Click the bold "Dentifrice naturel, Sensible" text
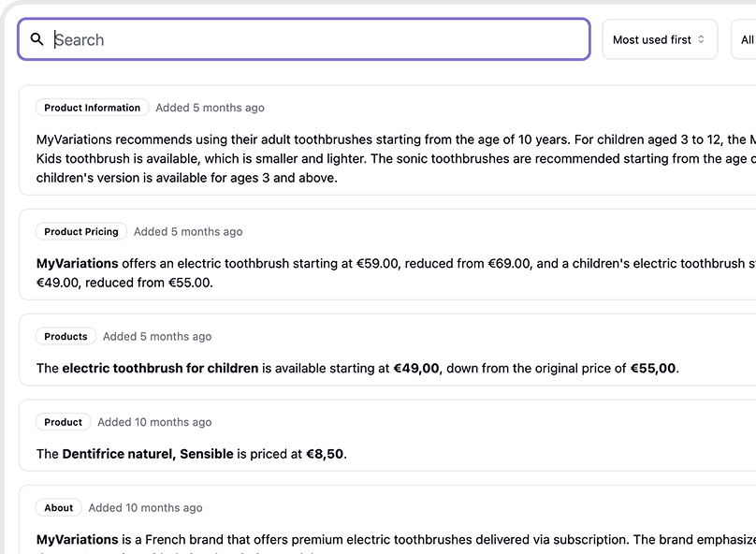The height and width of the screenshot is (554, 756). click(x=148, y=454)
